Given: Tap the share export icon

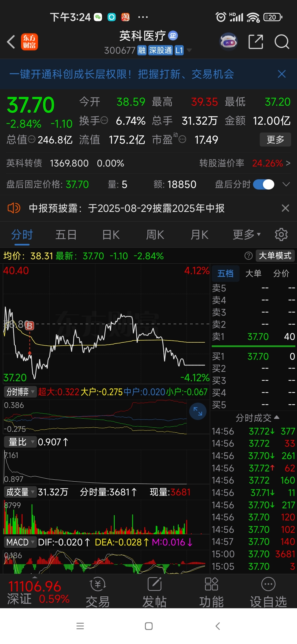Looking at the screenshot, I should coord(256,42).
